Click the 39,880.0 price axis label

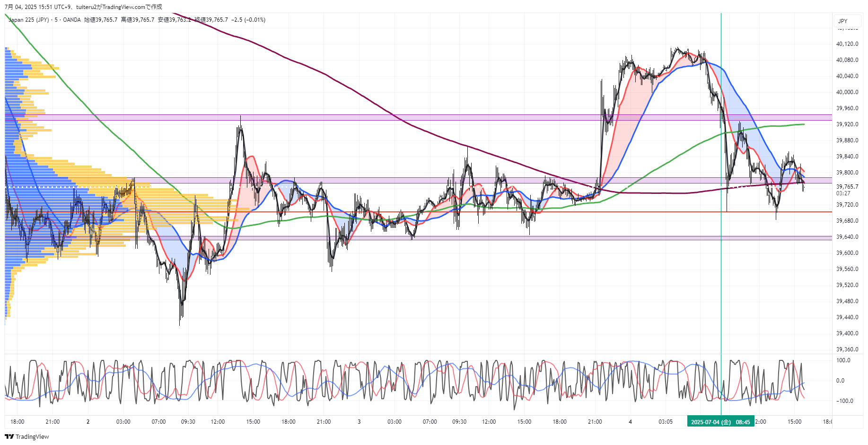pyautogui.click(x=847, y=140)
